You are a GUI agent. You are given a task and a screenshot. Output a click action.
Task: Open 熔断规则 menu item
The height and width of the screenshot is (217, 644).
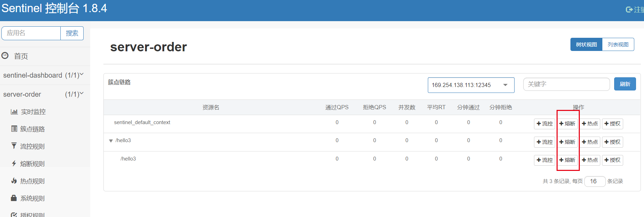(32, 164)
